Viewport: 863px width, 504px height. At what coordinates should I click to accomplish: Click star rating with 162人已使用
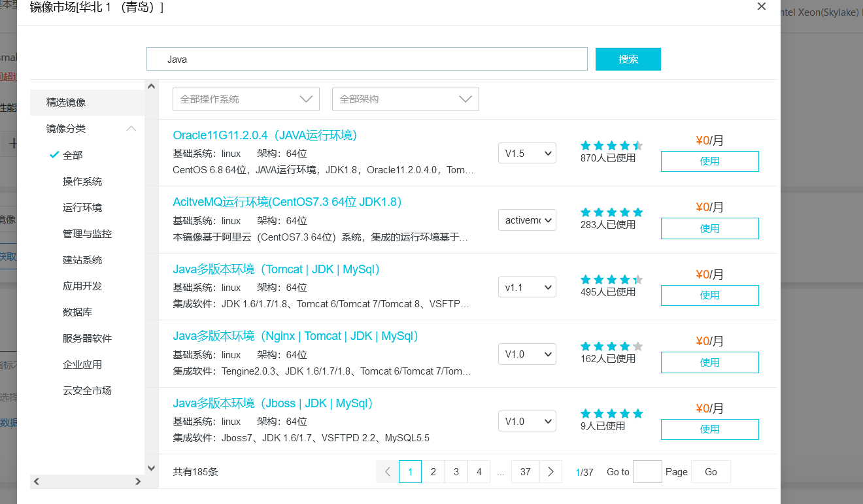(x=612, y=346)
